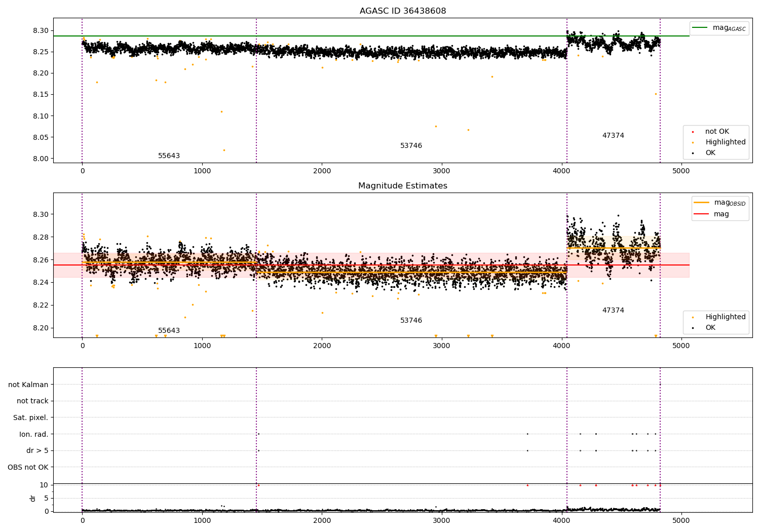The width and height of the screenshot is (760, 532).
Task: Click the 8.24 y-axis tick label
Action: coord(41,283)
